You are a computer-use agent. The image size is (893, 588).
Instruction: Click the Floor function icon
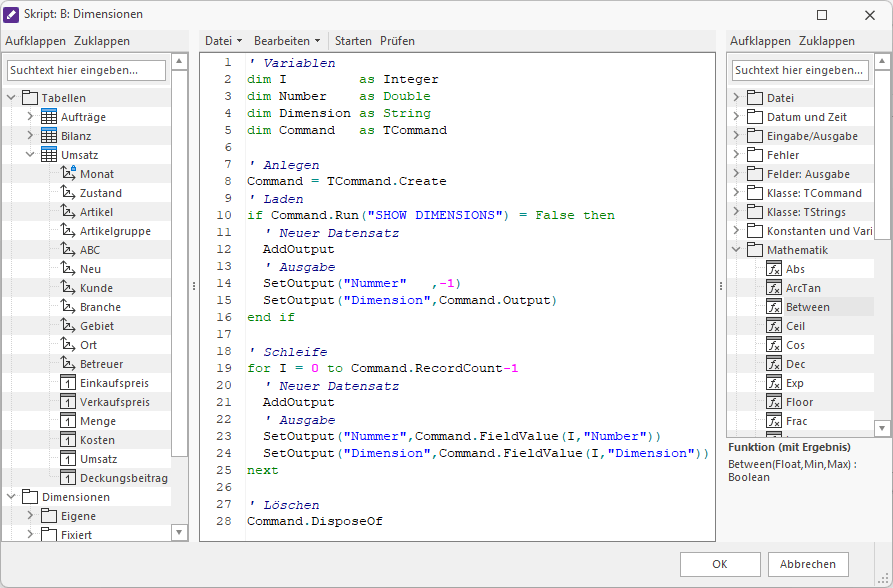774,402
